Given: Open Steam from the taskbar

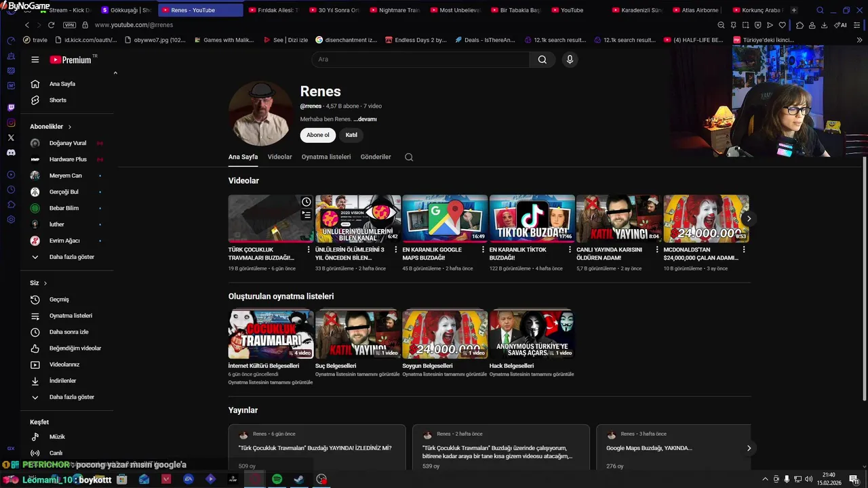Looking at the screenshot, I should pos(298,479).
